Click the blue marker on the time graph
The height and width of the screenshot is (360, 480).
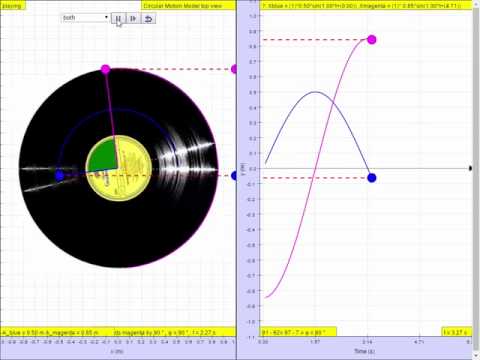[372, 178]
